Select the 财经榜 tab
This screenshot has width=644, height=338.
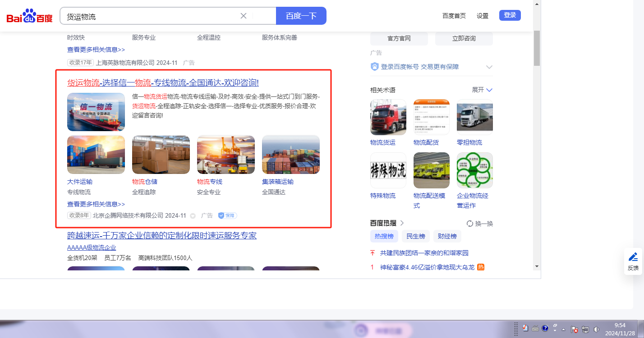point(447,236)
